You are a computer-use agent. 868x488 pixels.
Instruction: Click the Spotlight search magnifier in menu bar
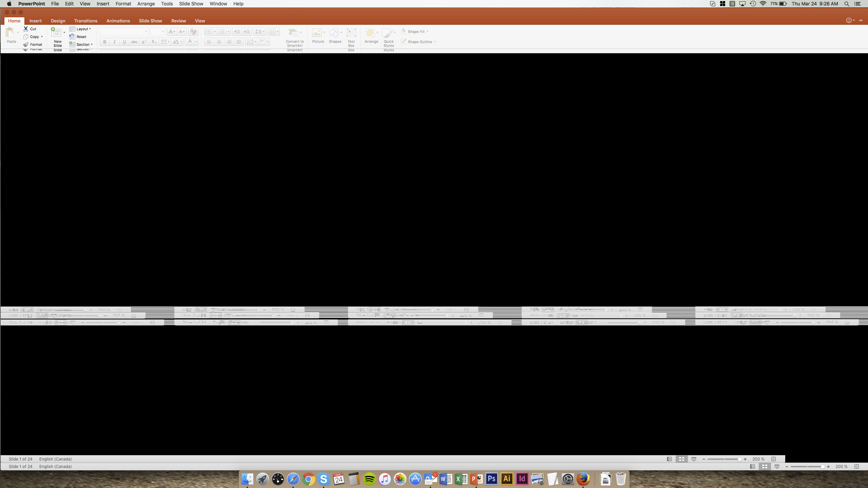(x=847, y=4)
